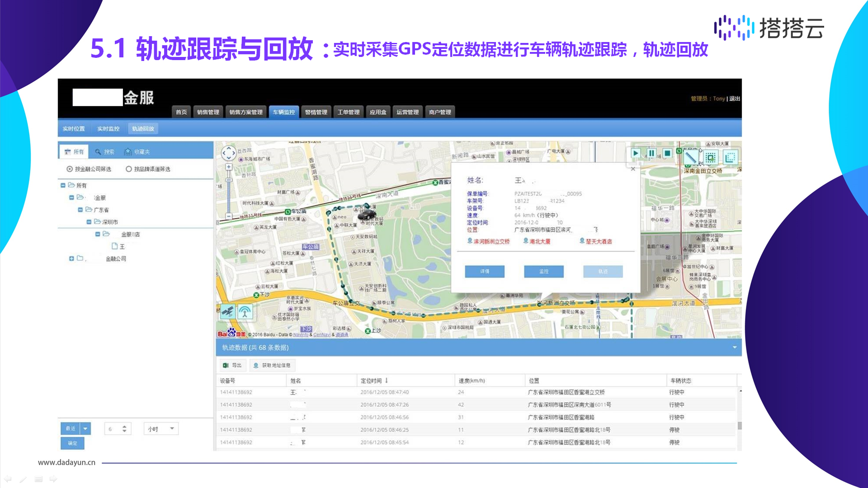Click the 广东省 folder icon

click(x=89, y=210)
